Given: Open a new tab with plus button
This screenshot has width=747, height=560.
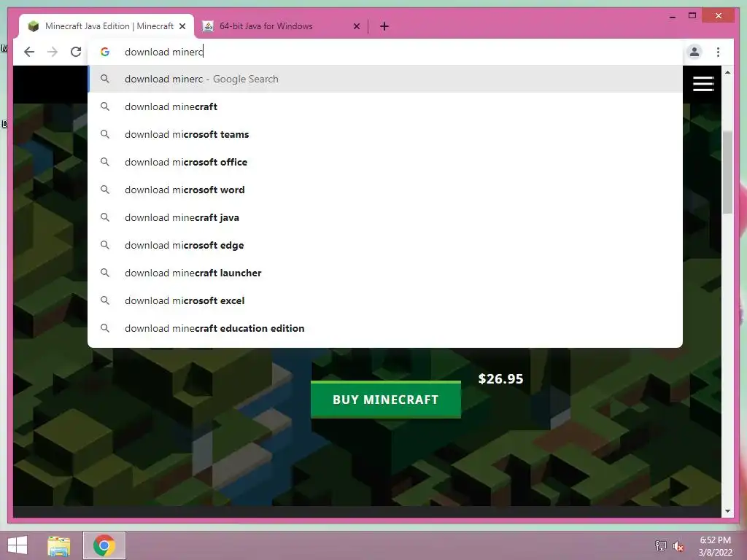Looking at the screenshot, I should 384,26.
